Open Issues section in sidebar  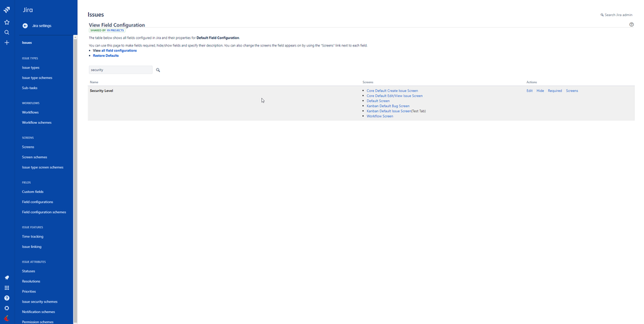tap(27, 43)
